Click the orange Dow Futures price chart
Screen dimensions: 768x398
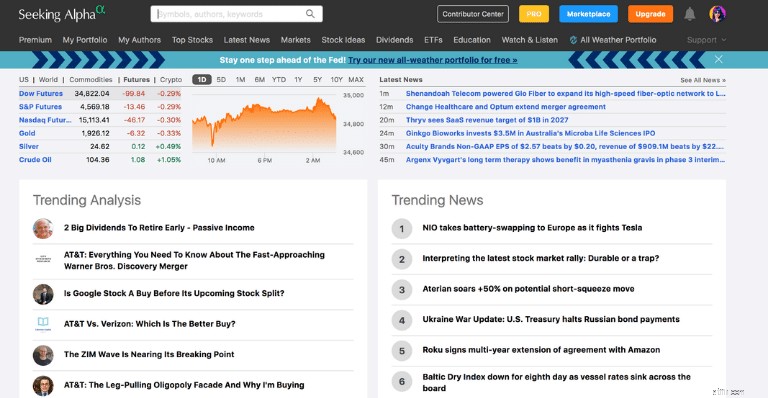(x=264, y=124)
